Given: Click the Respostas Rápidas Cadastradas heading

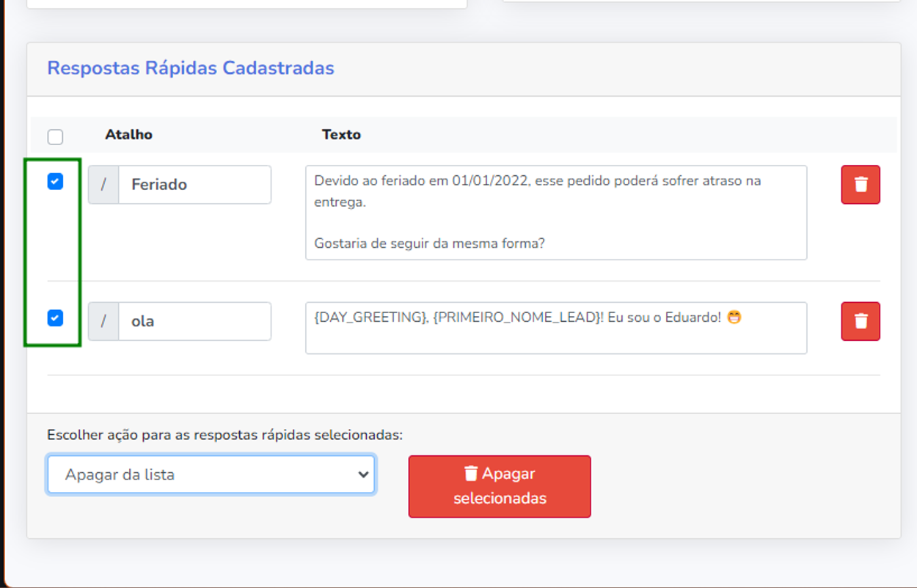Looking at the screenshot, I should coord(191,68).
